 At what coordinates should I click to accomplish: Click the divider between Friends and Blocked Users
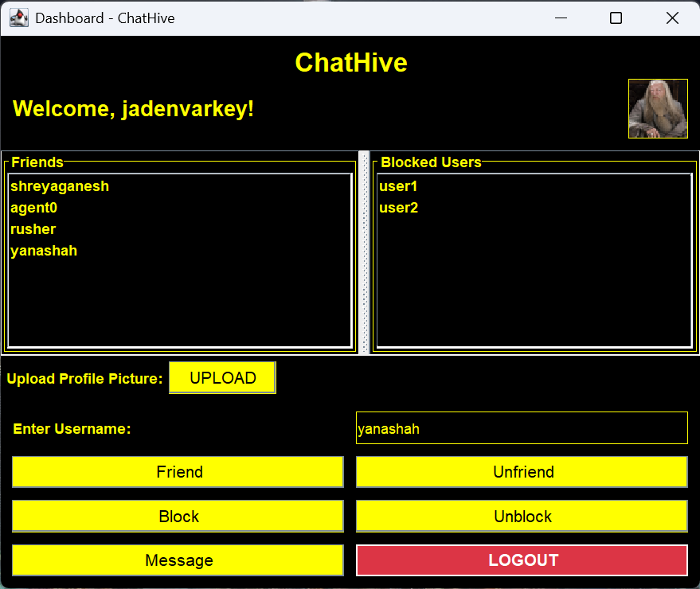pos(364,252)
